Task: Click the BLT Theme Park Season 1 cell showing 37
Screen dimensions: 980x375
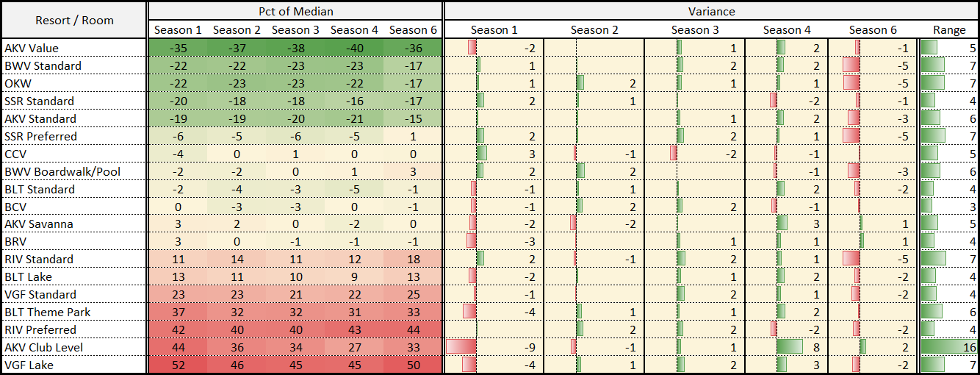Action: click(x=178, y=312)
